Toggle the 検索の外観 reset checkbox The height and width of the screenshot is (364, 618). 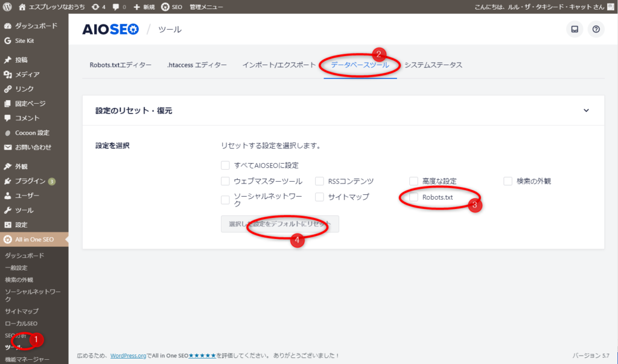508,181
